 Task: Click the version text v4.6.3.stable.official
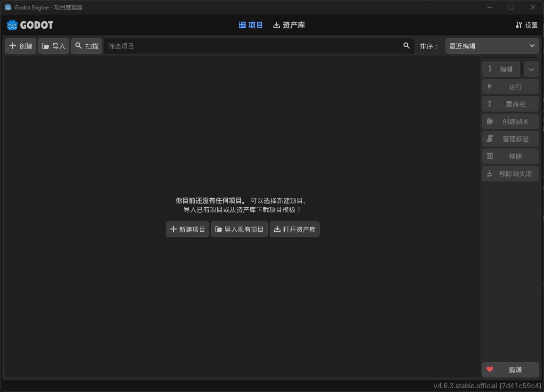coord(487,386)
